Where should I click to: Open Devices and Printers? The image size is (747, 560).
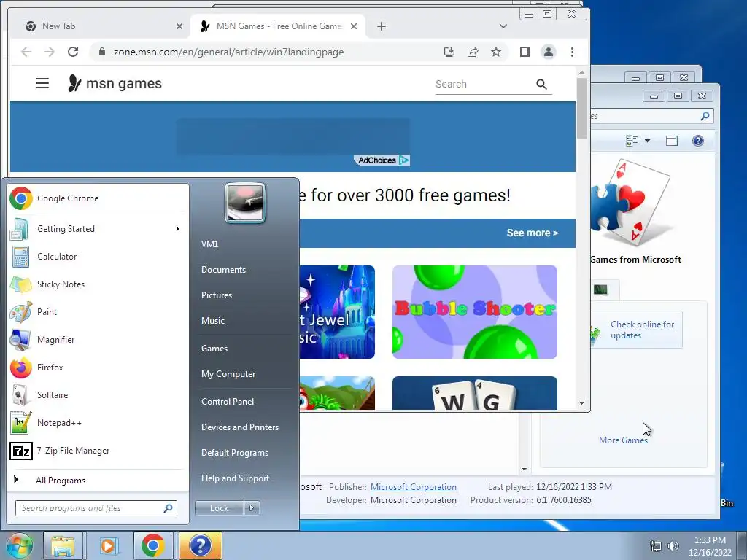(x=239, y=427)
